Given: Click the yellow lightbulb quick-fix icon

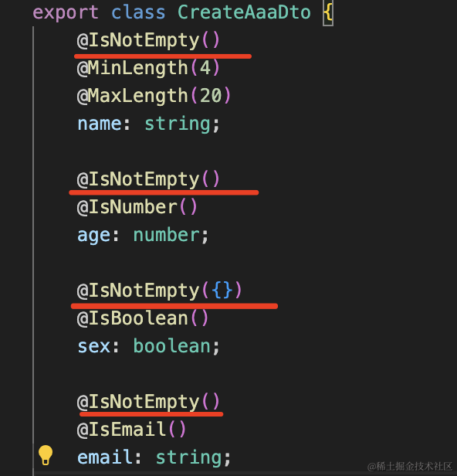Looking at the screenshot, I should [x=46, y=454].
